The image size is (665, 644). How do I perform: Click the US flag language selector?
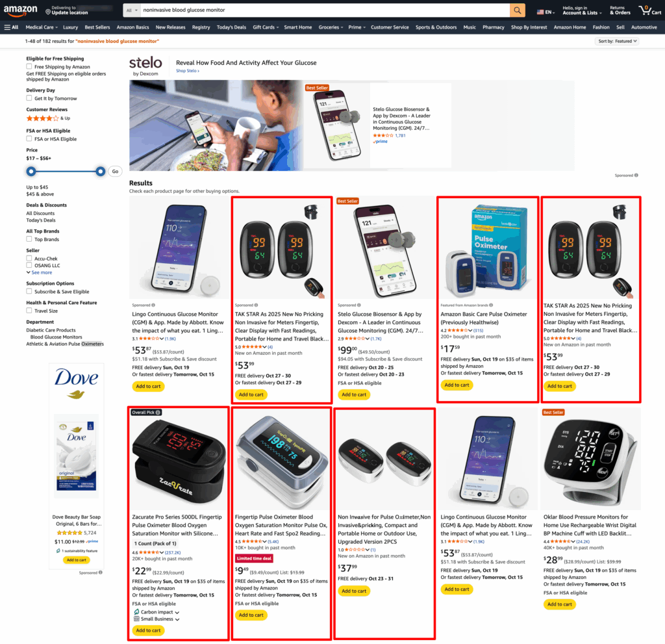546,12
